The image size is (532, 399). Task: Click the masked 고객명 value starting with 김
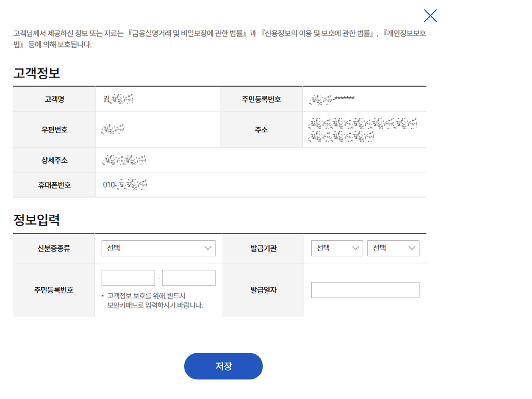(118, 99)
